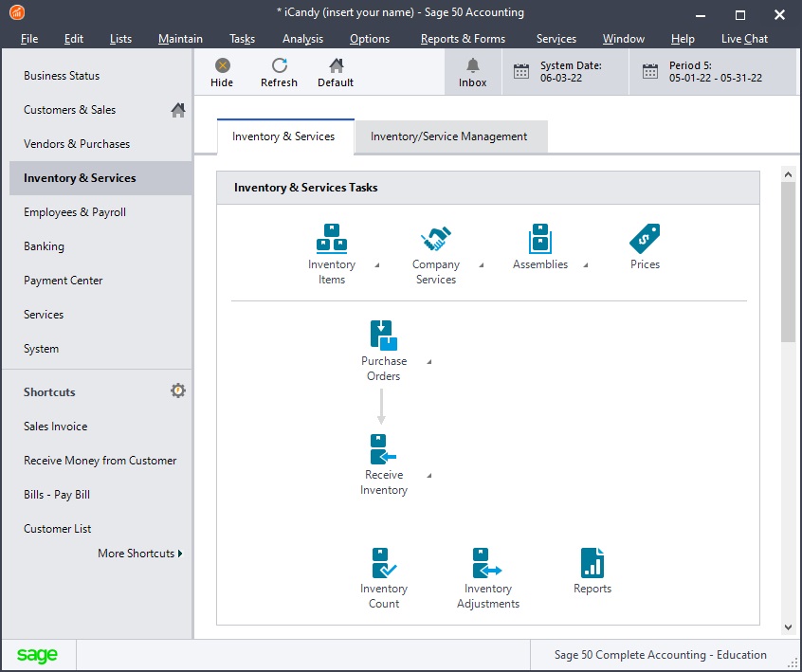Click the System Date calendar icon
The width and height of the screenshot is (802, 672).
click(x=521, y=72)
